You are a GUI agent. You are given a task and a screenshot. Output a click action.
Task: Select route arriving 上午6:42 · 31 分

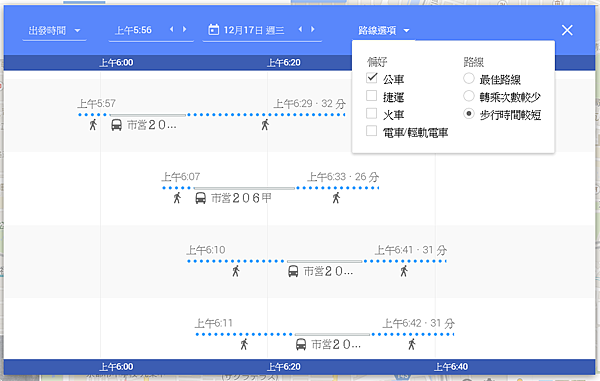419,323
